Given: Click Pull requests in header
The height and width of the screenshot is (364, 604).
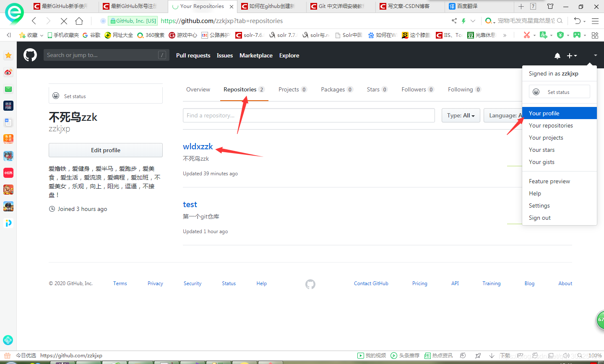Looking at the screenshot, I should click(193, 55).
